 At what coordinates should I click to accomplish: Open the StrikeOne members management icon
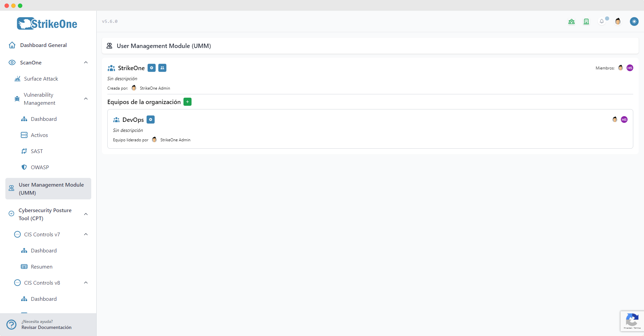[162, 68]
